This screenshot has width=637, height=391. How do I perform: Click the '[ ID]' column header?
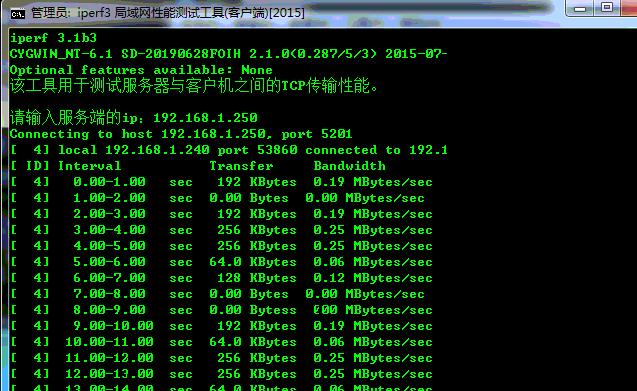30,166
